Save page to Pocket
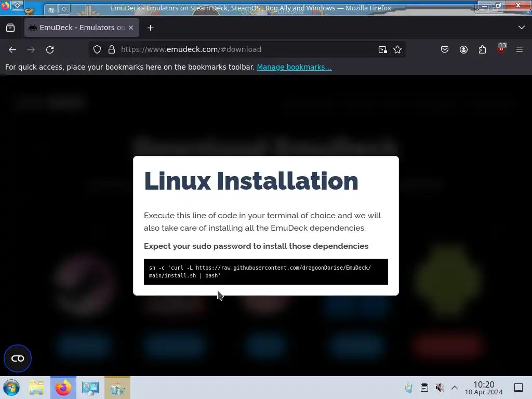 coord(445,49)
